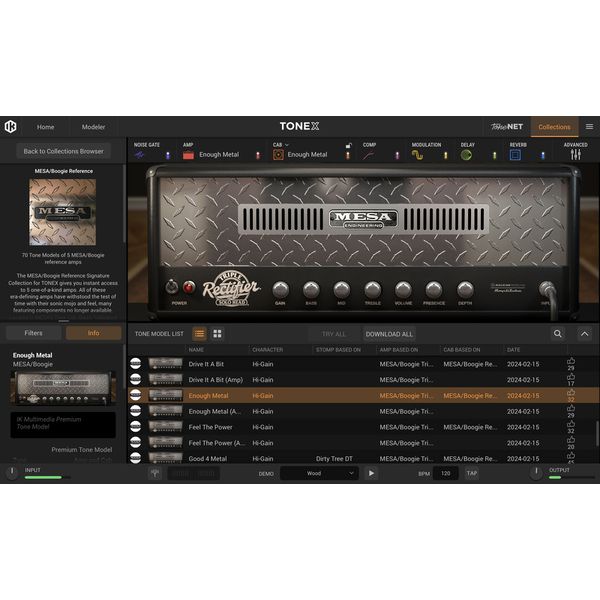Adjust the Output level knob

536,471
